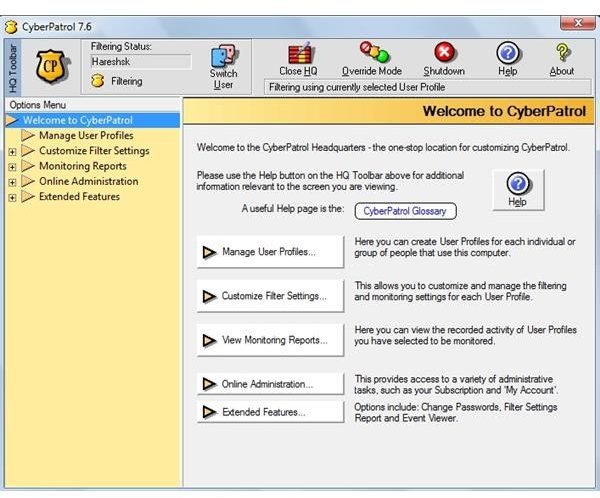The width and height of the screenshot is (600, 498).
Task: Click the CyberPatrol title bar icon
Action: [11, 27]
